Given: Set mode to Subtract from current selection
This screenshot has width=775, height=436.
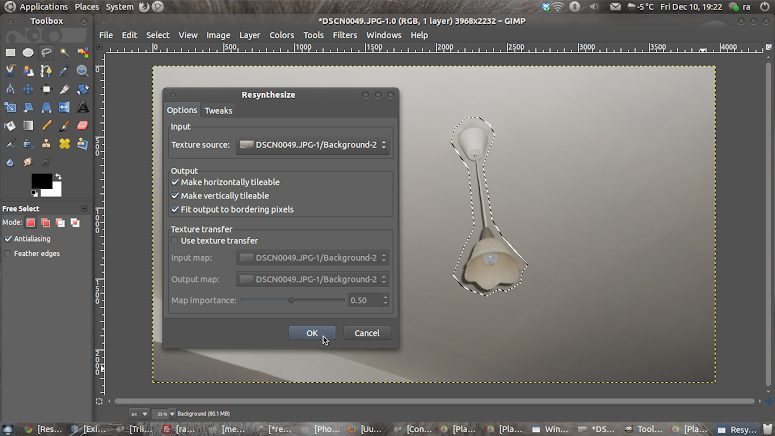Looking at the screenshot, I should coord(60,223).
